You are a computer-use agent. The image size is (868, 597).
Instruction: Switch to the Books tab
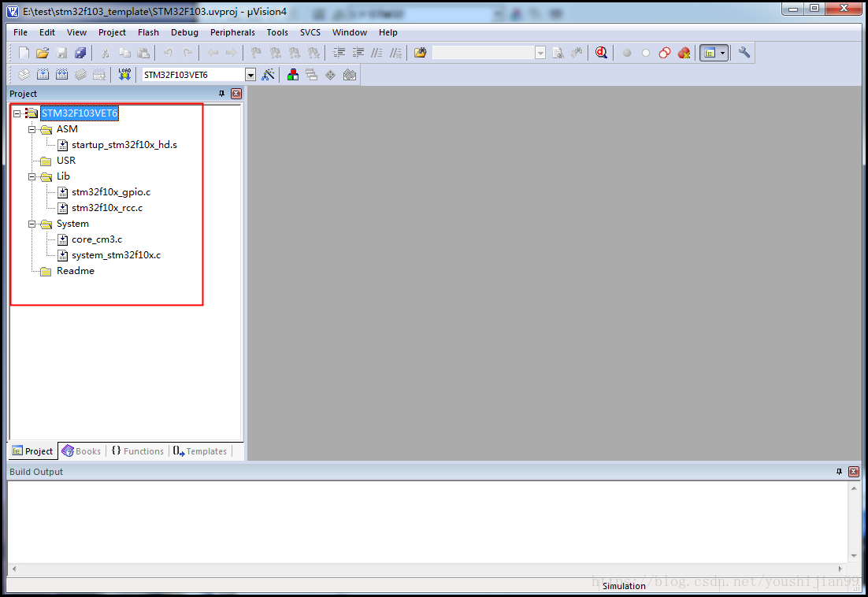click(x=81, y=451)
